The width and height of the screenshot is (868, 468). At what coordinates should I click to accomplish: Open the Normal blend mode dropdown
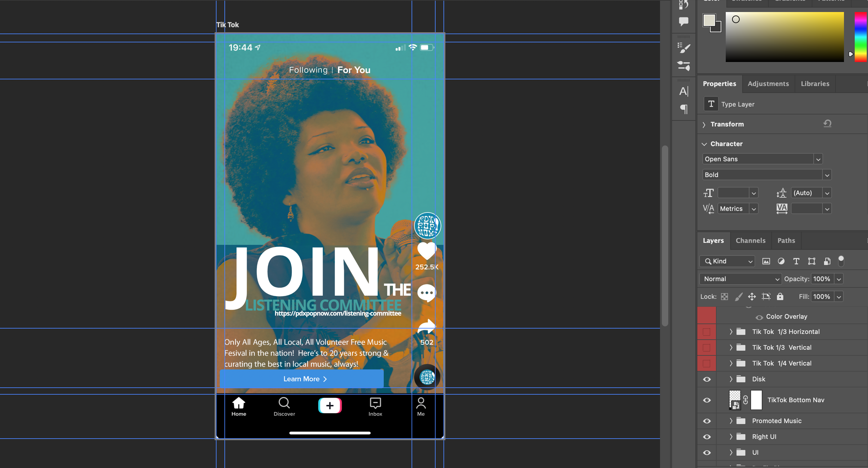[x=740, y=279]
